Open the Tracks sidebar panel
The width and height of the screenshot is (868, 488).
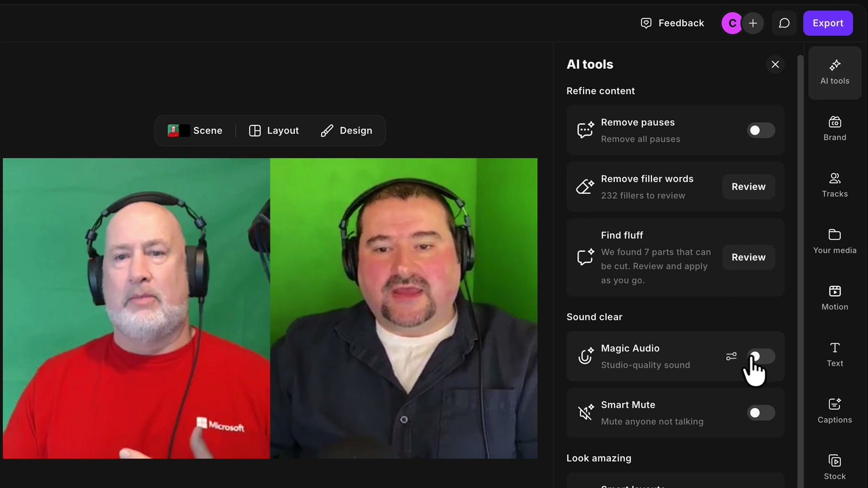(x=835, y=185)
